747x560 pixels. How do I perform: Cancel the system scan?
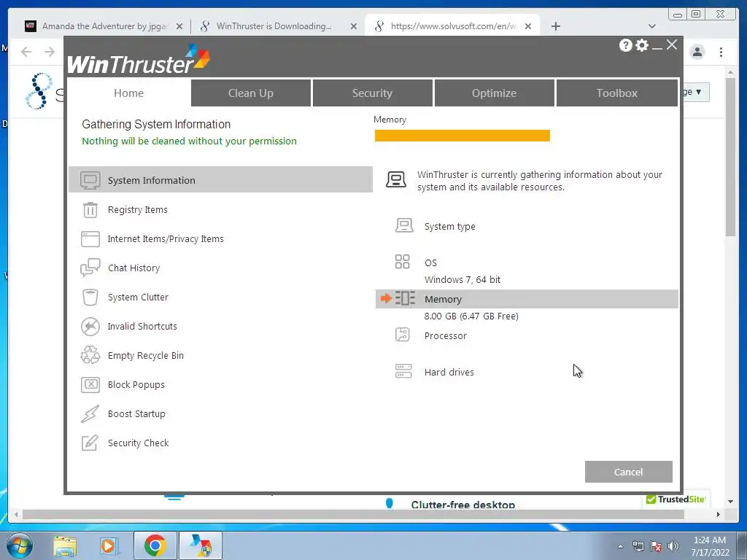point(628,472)
